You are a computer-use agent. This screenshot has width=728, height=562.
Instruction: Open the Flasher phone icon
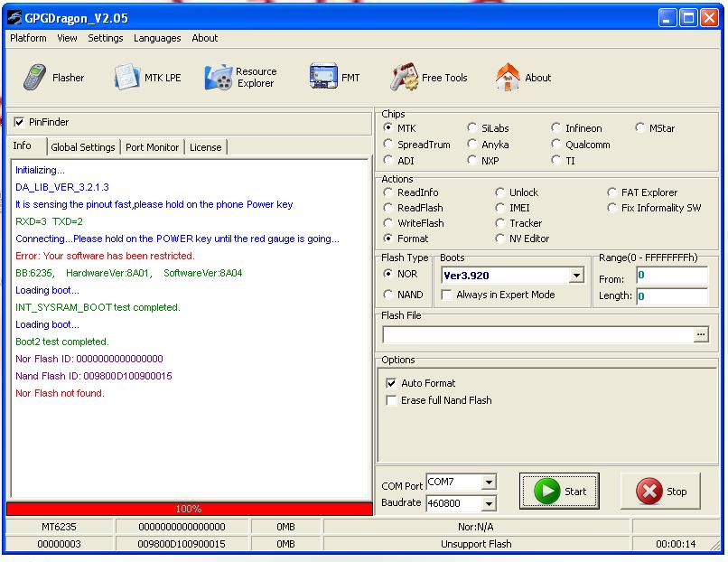[34, 77]
